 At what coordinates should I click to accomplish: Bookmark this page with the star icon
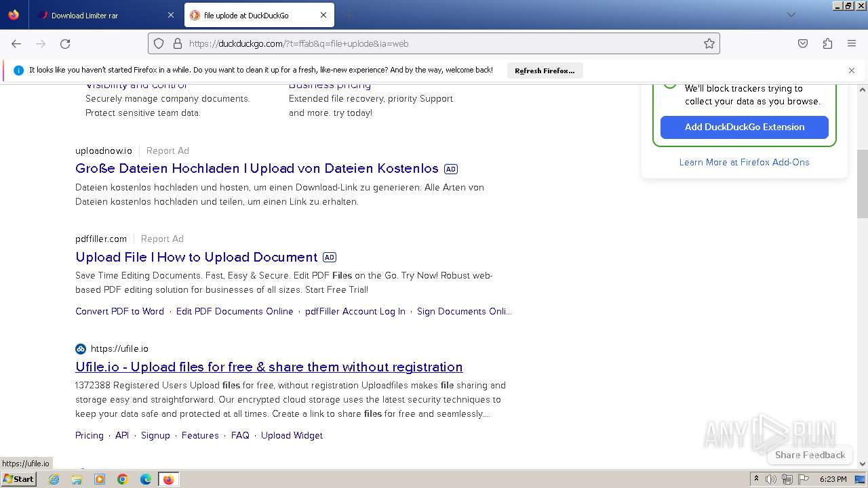point(709,43)
